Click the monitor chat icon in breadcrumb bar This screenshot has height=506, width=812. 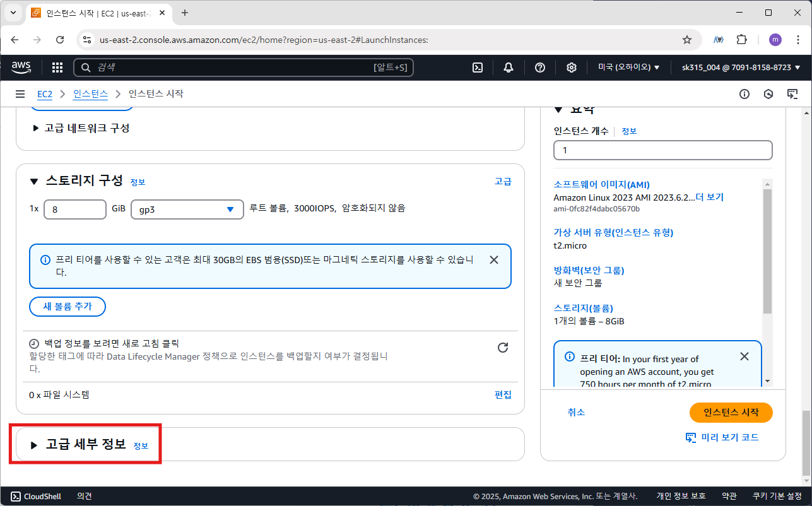click(792, 94)
